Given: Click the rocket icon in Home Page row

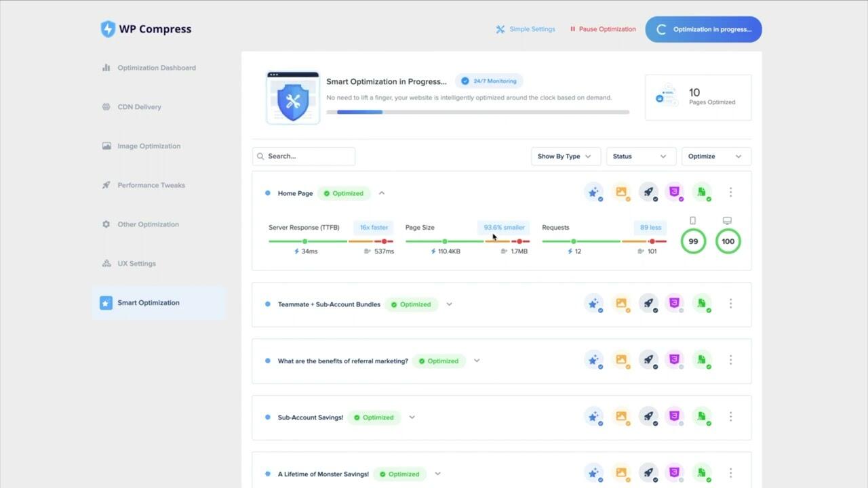Looking at the screenshot, I should click(x=648, y=192).
